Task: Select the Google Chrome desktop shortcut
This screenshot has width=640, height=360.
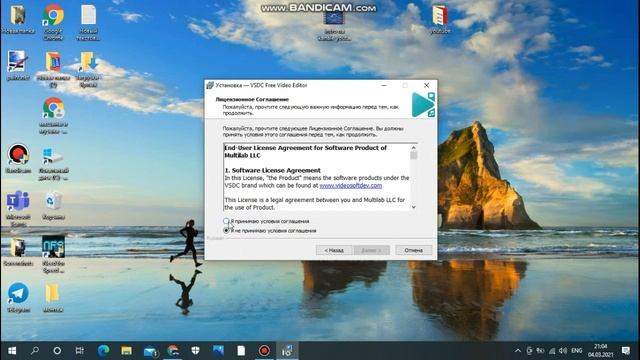Action: pyautogui.click(x=53, y=23)
